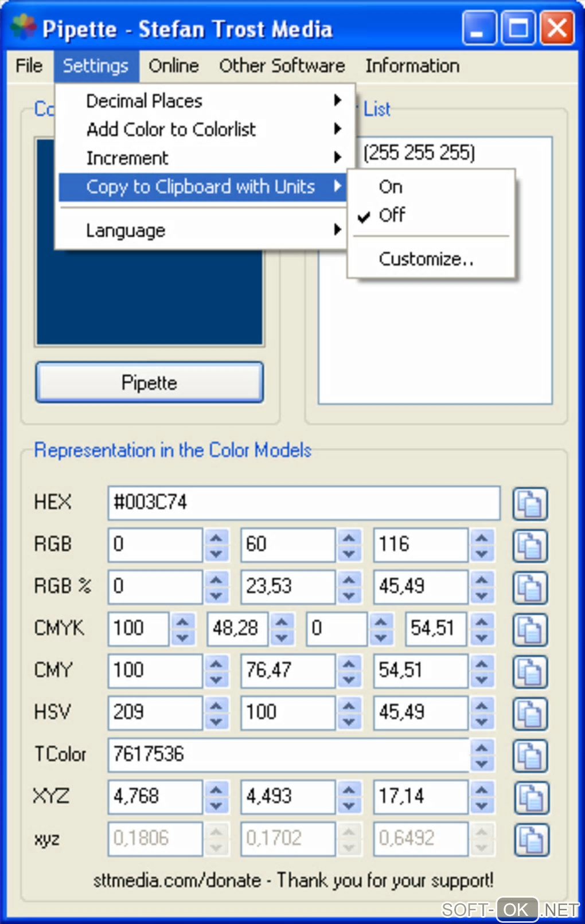The width and height of the screenshot is (585, 924).
Task: Copy the RGB values to clipboard
Action: [x=529, y=546]
